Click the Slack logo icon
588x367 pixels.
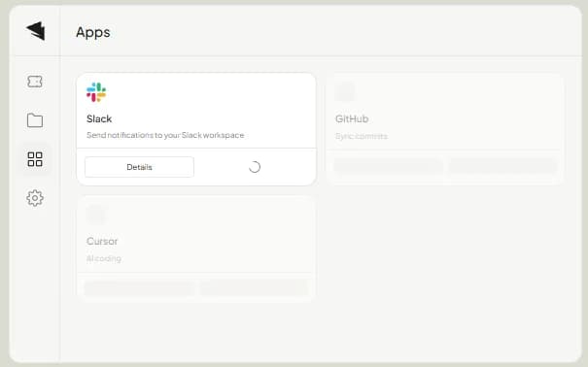96,92
